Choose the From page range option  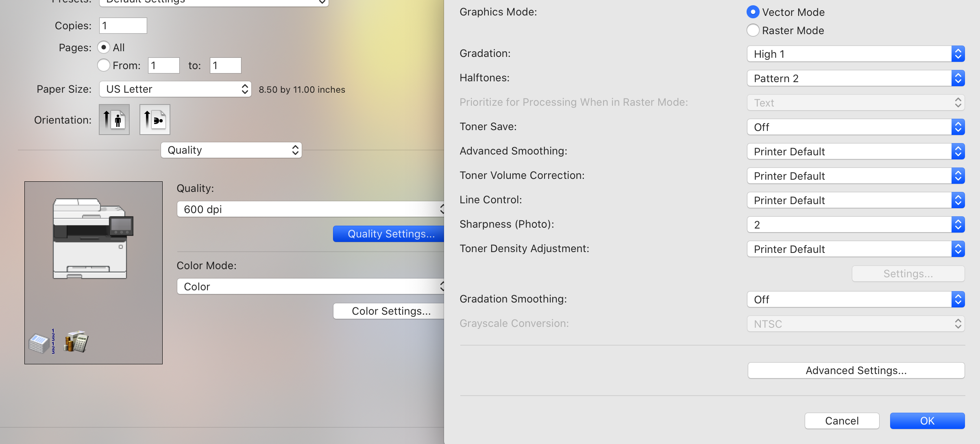point(104,65)
